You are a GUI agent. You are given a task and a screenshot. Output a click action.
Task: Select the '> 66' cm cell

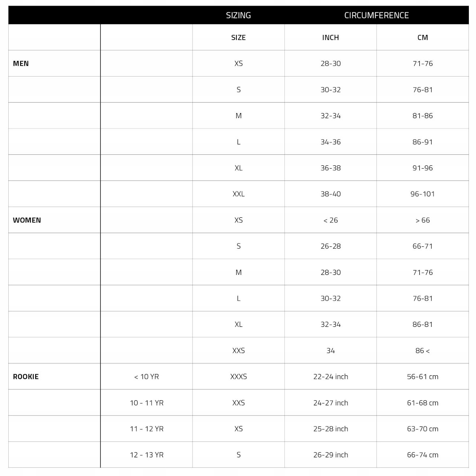click(x=422, y=220)
